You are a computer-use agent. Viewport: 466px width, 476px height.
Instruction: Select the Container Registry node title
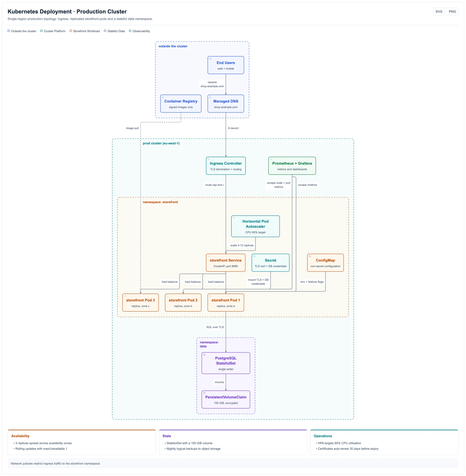pos(181,101)
